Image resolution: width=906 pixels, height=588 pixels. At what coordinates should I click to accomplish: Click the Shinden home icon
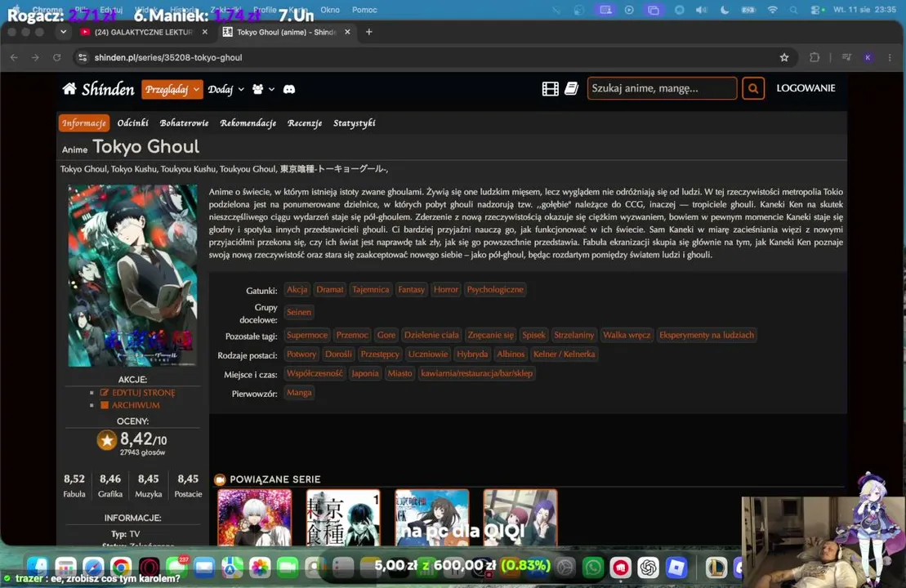coord(69,88)
